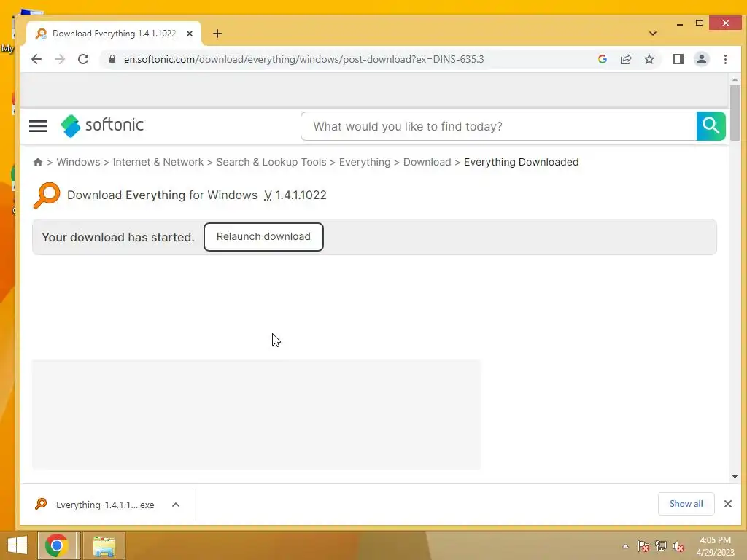747x560 pixels.
Task: Open tab search dropdown chevron
Action: click(x=653, y=34)
